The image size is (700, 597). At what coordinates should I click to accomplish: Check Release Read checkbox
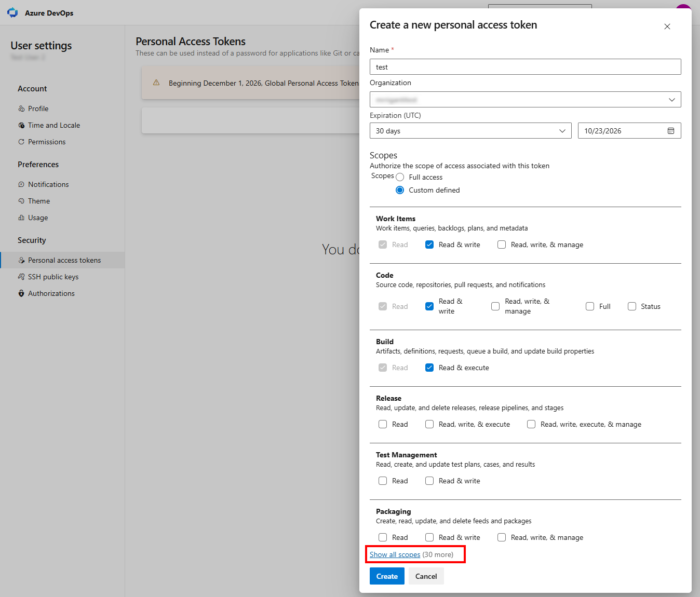point(383,424)
